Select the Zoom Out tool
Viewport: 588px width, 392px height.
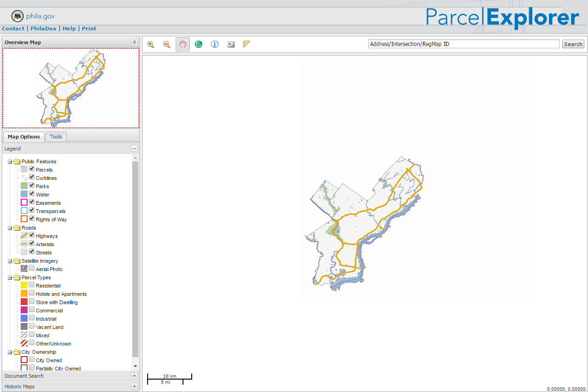[x=166, y=44]
